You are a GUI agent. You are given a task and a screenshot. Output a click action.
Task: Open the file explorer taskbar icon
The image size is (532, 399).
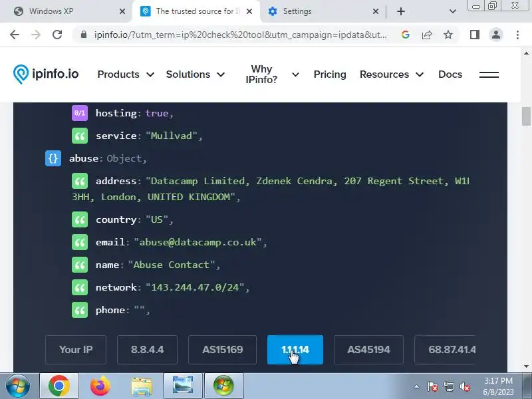point(142,386)
